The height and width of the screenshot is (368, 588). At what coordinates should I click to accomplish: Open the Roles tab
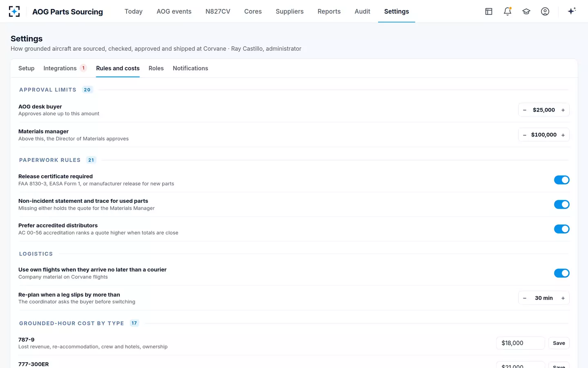(156, 68)
